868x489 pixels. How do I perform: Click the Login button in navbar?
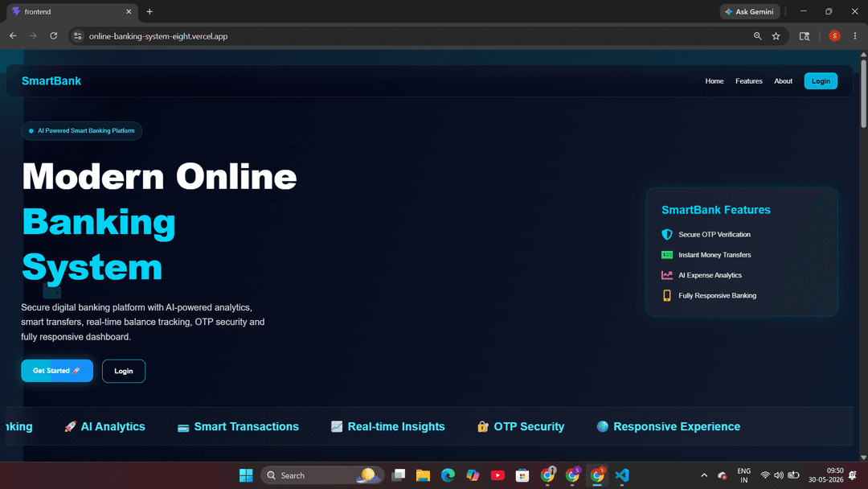[821, 81]
